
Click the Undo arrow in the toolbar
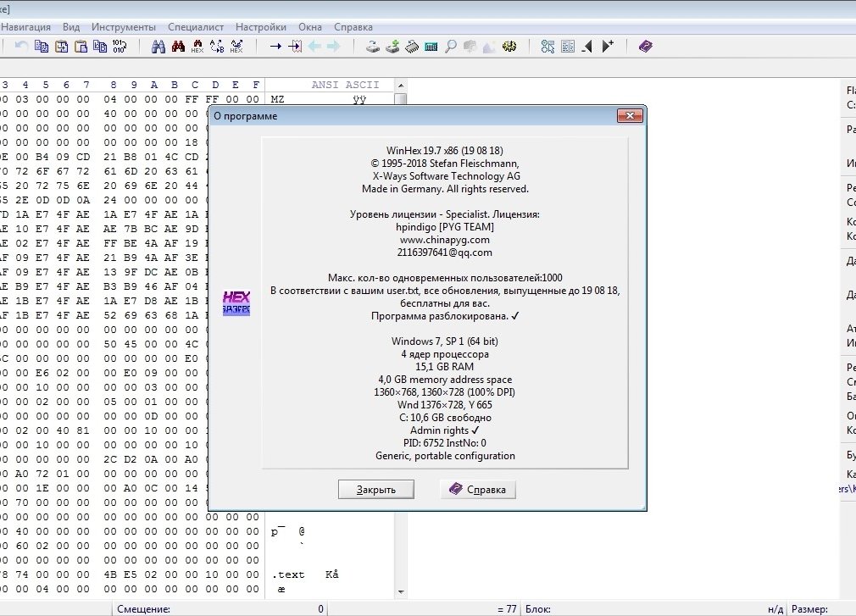pyautogui.click(x=21, y=47)
